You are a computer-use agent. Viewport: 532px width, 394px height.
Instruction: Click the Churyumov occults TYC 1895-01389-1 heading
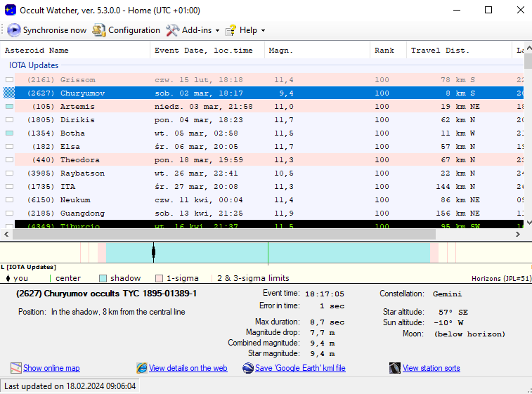[106, 294]
